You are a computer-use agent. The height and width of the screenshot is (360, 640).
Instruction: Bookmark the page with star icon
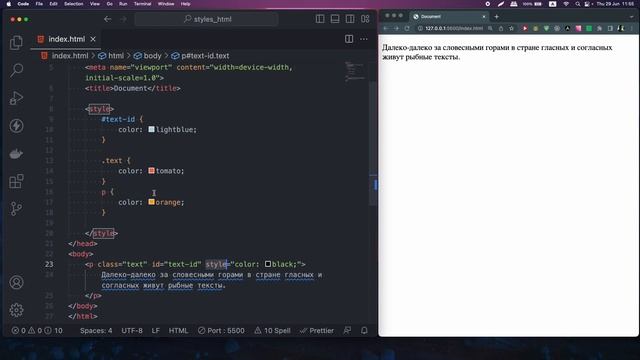[511, 28]
